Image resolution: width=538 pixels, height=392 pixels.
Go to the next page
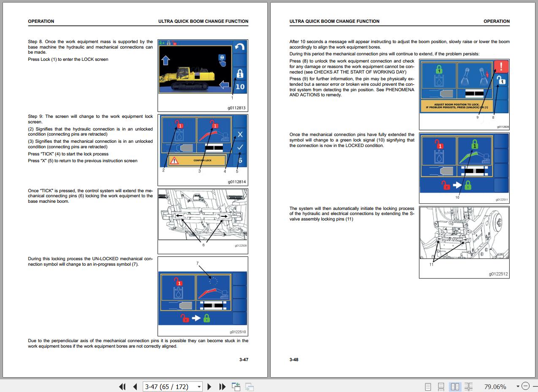click(209, 387)
